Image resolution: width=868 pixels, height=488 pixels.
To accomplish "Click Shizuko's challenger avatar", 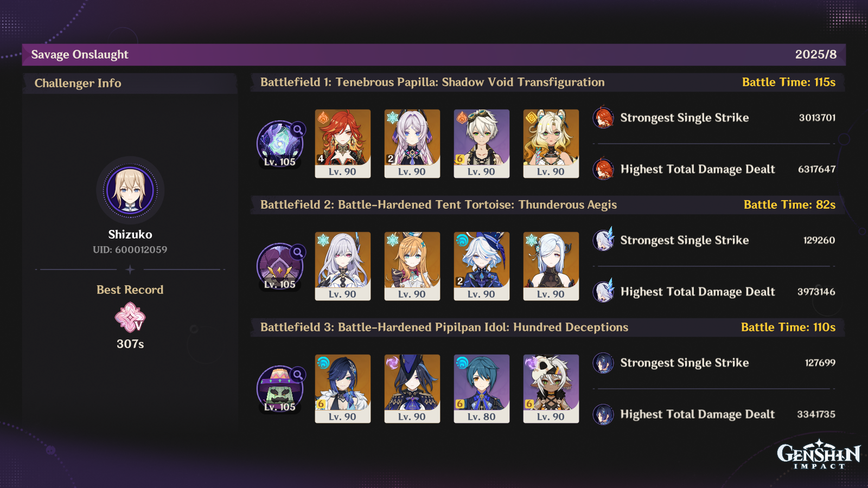I will point(130,190).
